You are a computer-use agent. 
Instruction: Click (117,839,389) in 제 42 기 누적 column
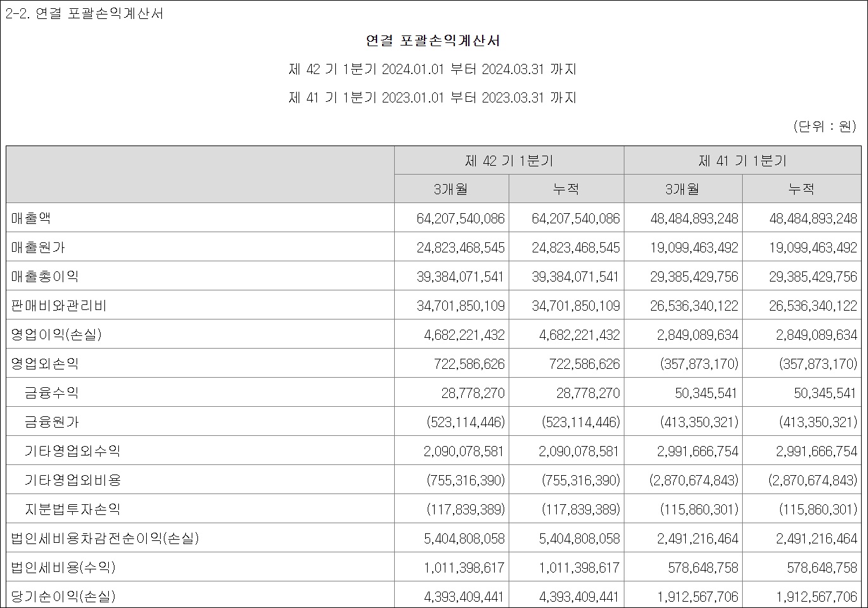581,509
